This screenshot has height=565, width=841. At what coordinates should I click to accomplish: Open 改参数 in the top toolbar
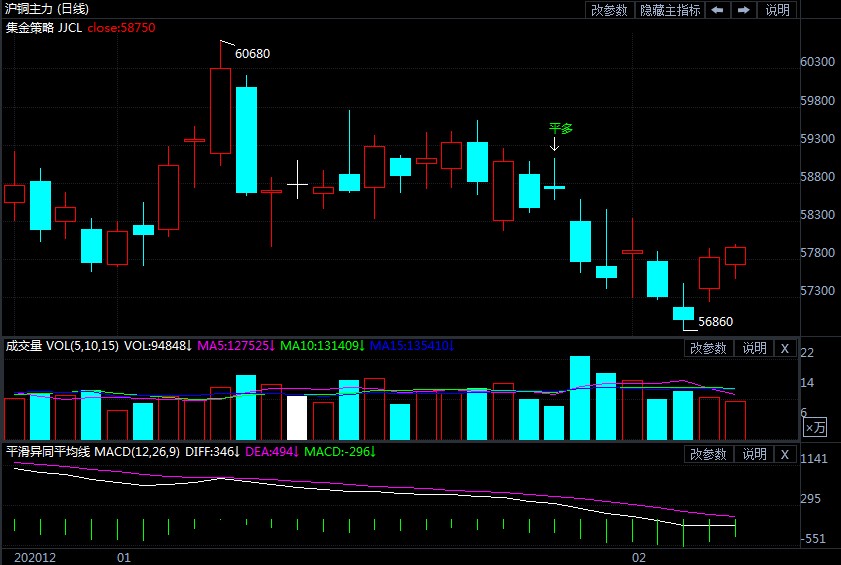(x=609, y=10)
